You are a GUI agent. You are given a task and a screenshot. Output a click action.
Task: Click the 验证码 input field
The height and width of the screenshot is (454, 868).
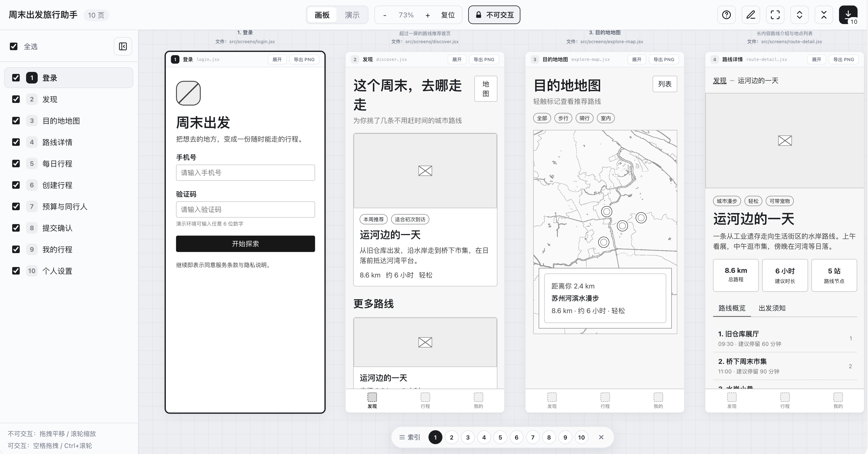tap(245, 209)
